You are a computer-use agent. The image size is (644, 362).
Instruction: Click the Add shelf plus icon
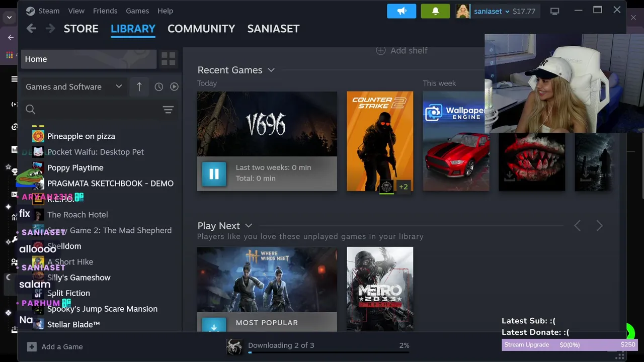pyautogui.click(x=381, y=50)
